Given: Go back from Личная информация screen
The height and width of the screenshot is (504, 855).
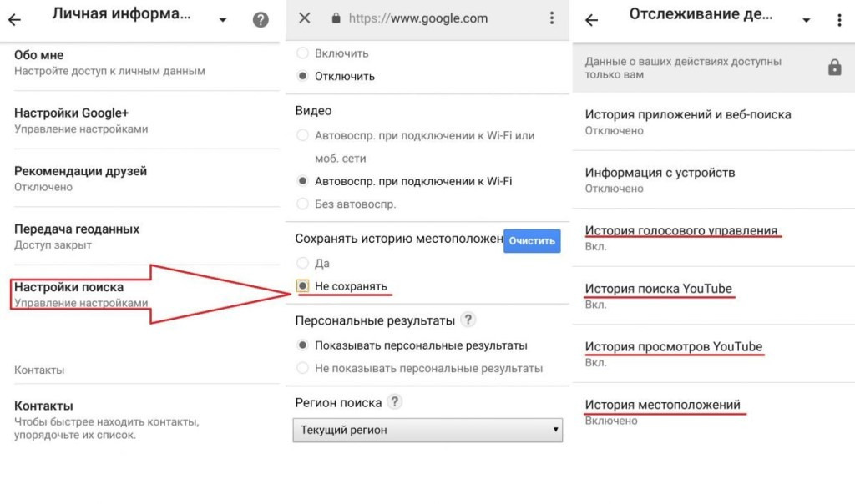Looking at the screenshot, I should coord(14,20).
